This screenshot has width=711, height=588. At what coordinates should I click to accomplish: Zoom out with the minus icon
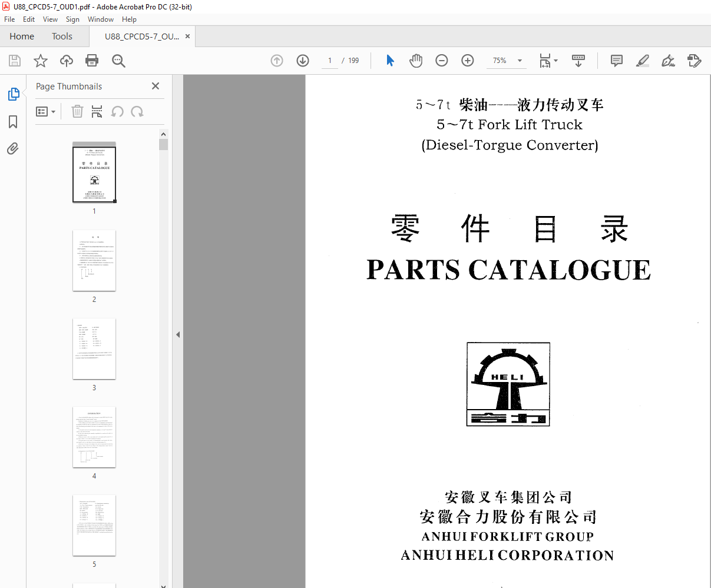click(x=442, y=61)
